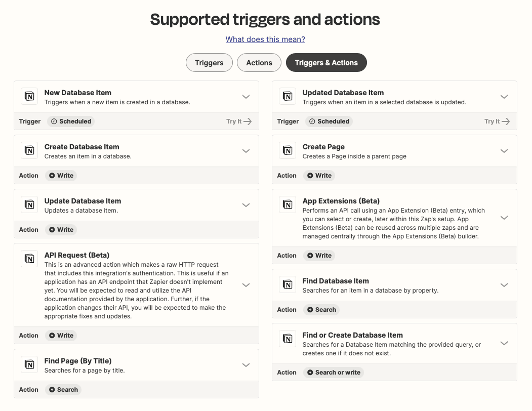The image size is (532, 411).
Task: Select the Triggers & Actions tab
Action: [x=326, y=63]
